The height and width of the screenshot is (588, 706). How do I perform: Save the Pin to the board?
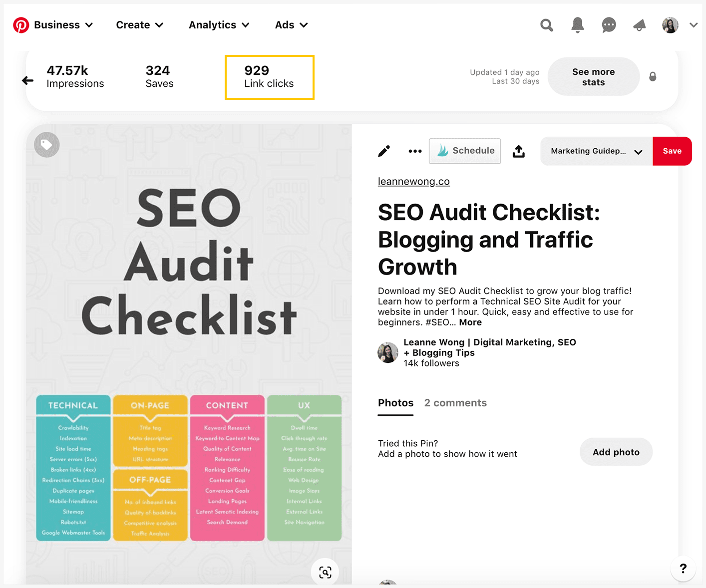click(x=672, y=151)
